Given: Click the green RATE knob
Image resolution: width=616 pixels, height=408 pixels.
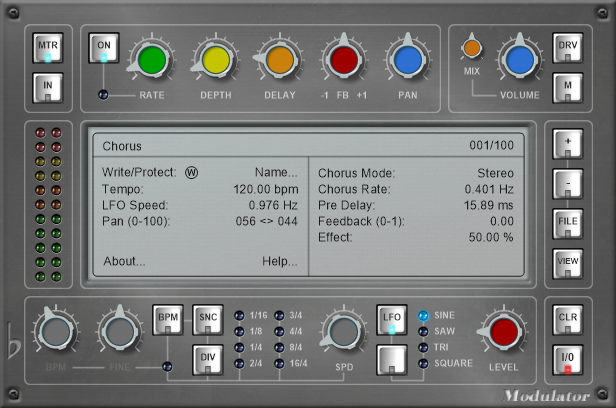Looking at the screenshot, I should point(150,60).
